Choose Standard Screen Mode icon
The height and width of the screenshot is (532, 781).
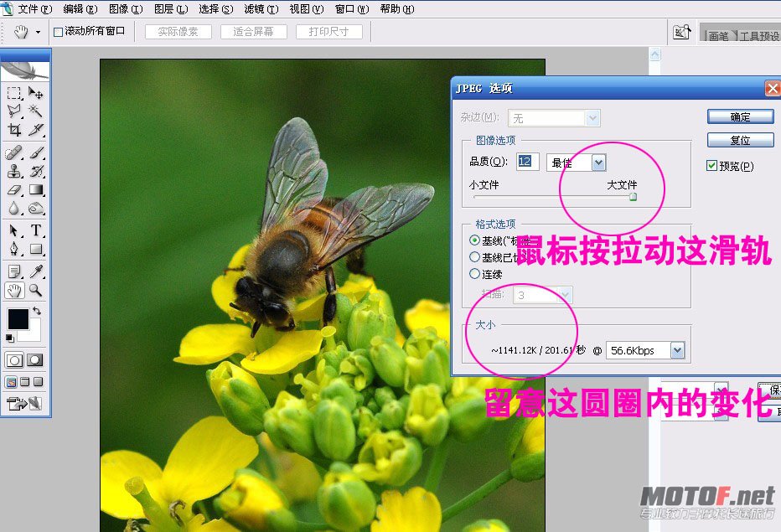10,382
